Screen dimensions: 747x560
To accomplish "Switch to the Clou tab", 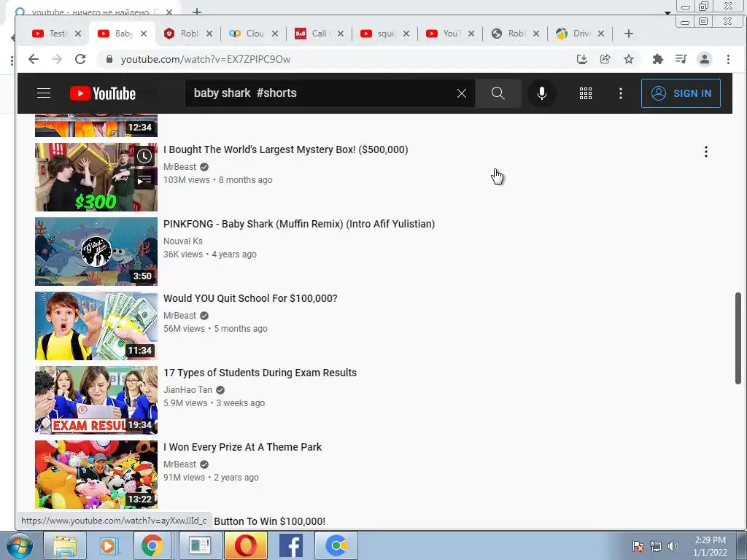I will (x=253, y=34).
